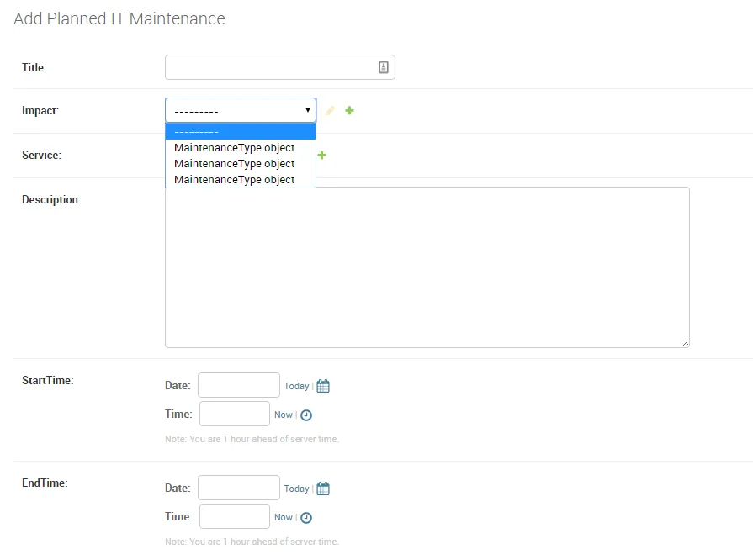The height and width of the screenshot is (560, 753).
Task: Click the Now link for EndTime
Action: [x=284, y=517]
